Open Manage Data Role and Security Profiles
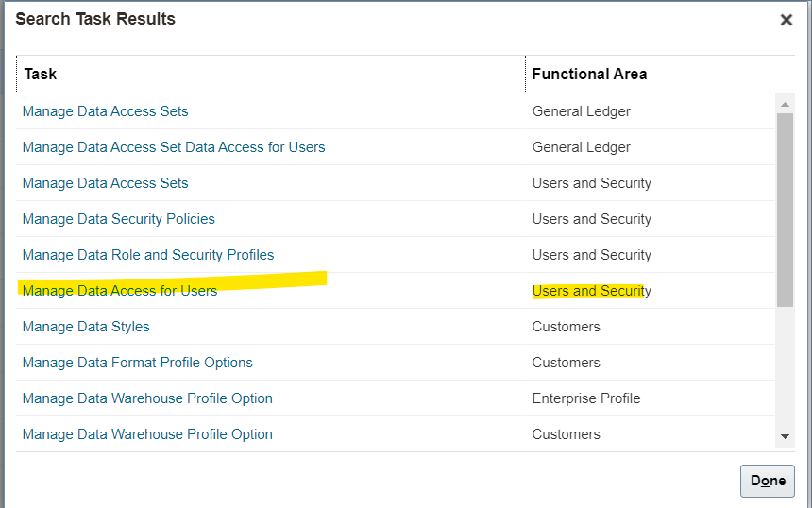The height and width of the screenshot is (508, 812). pyautogui.click(x=148, y=255)
